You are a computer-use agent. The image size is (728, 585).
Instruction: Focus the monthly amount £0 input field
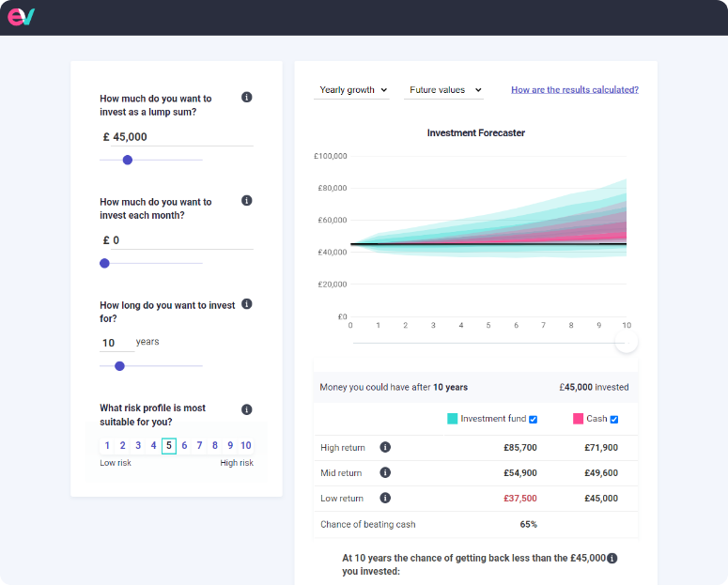[182, 240]
